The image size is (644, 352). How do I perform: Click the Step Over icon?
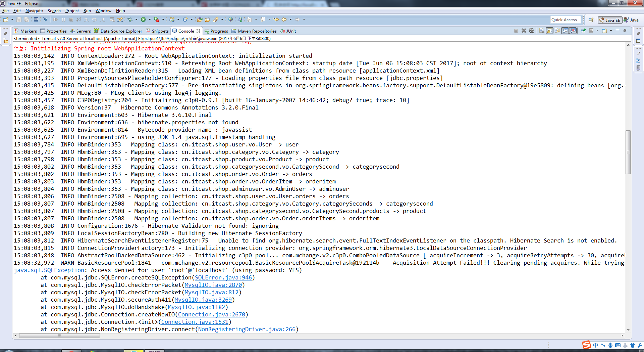[94, 19]
